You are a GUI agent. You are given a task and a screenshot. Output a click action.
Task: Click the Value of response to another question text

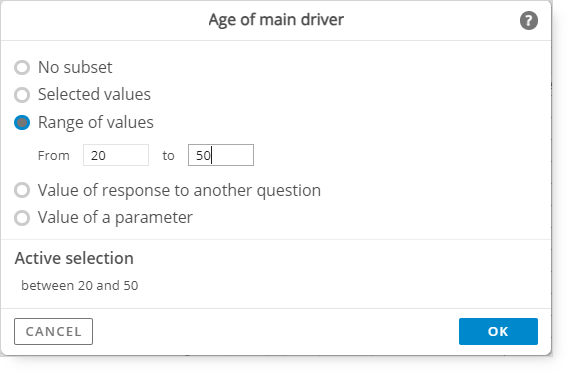click(179, 191)
